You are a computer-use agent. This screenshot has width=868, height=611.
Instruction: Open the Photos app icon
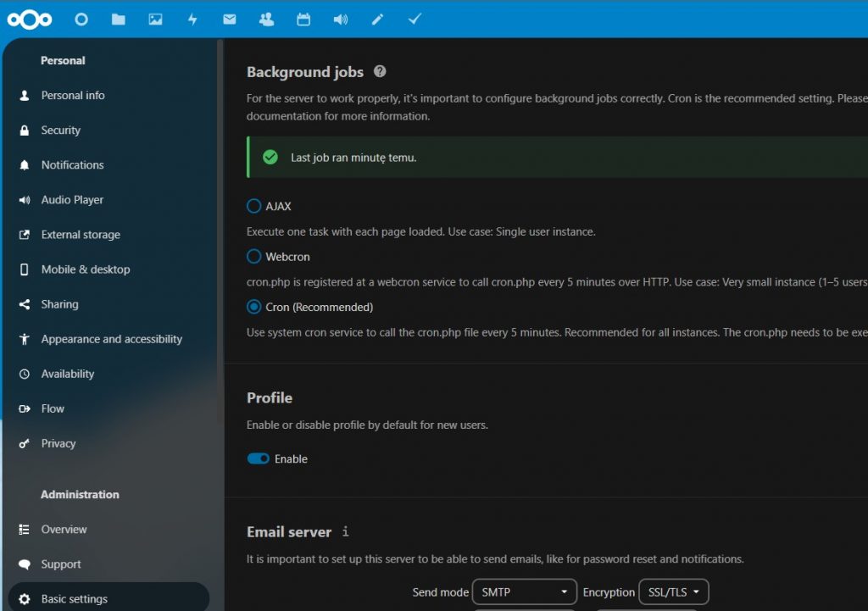pyautogui.click(x=155, y=19)
